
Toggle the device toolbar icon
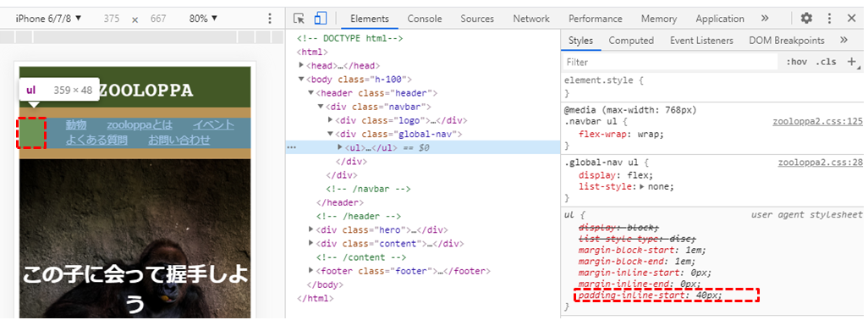tap(320, 19)
